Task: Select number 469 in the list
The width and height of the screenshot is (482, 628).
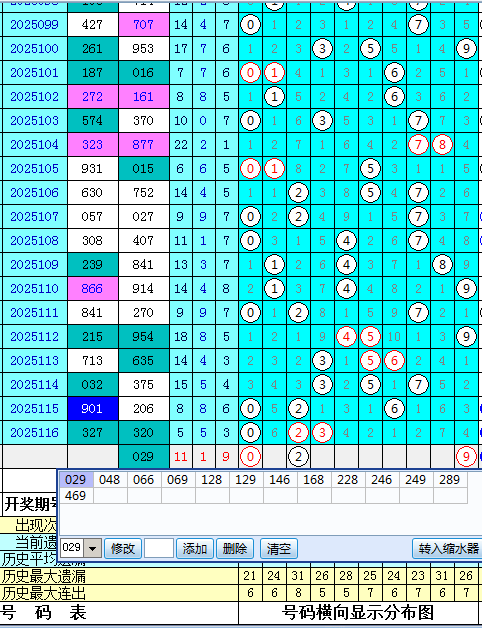Action: (x=76, y=495)
